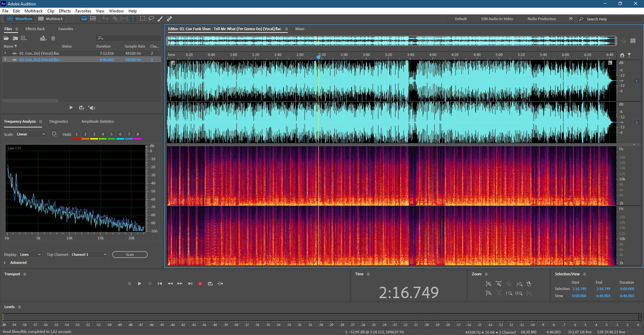
Task: Click the headphones icon beside the timeline ruler
Action: tap(622, 55)
